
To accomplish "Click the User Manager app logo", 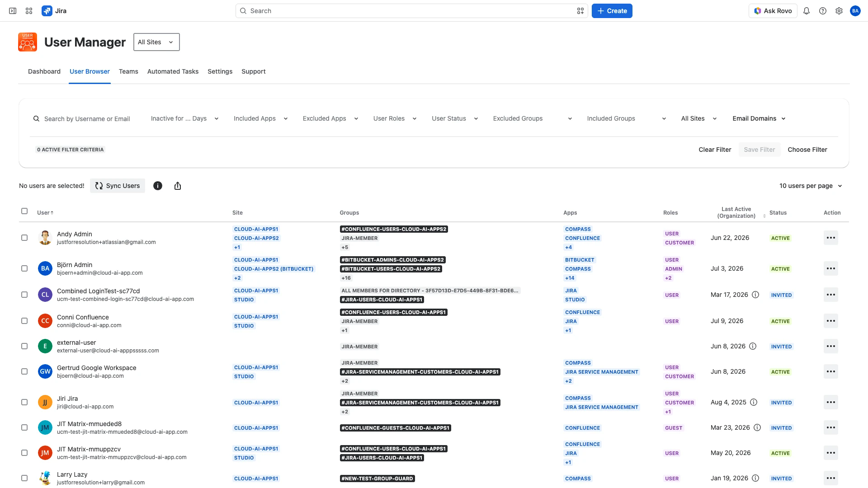I will 28,42.
